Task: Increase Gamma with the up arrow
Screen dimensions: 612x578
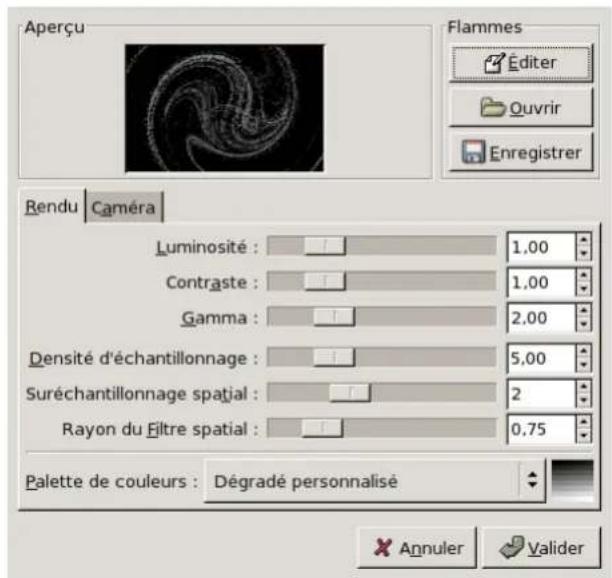Action: click(584, 311)
